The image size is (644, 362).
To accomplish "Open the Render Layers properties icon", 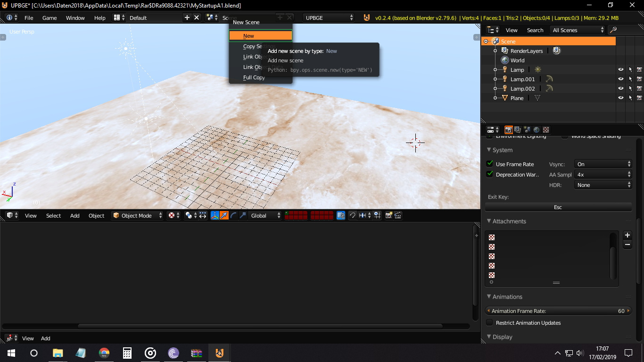I will pos(517,129).
